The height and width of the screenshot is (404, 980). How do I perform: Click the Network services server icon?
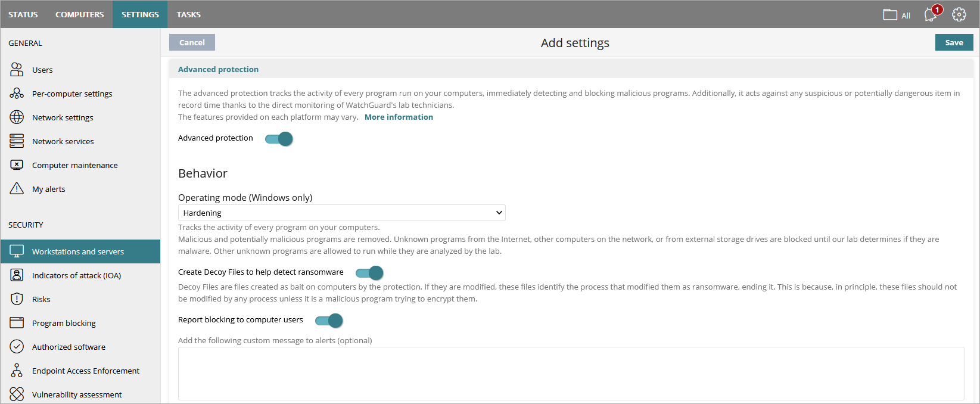coord(17,141)
